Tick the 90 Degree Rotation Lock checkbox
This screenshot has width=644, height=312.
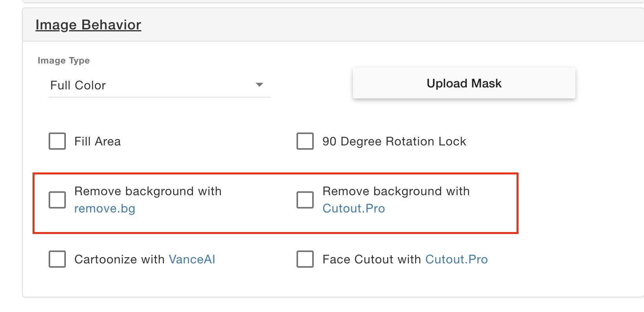(305, 141)
